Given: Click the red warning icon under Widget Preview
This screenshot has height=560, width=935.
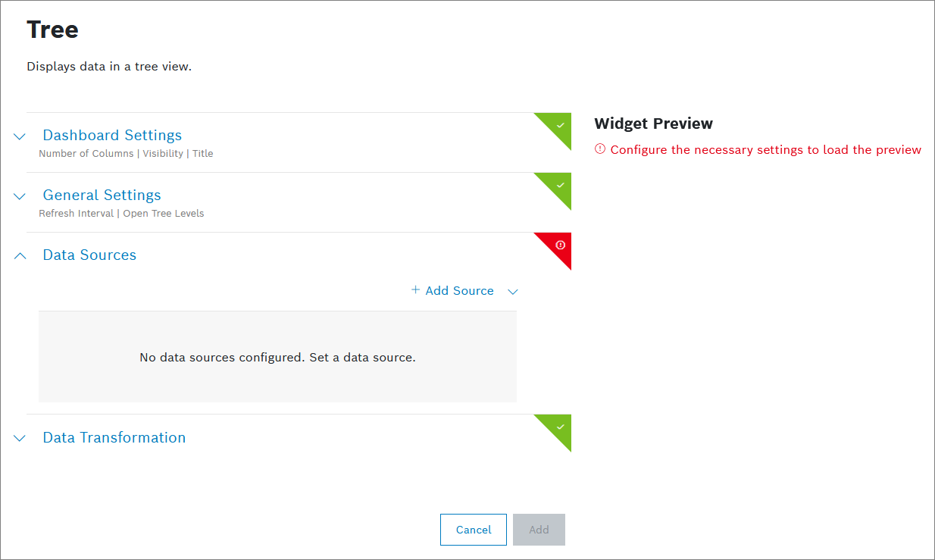Looking at the screenshot, I should click(x=600, y=149).
